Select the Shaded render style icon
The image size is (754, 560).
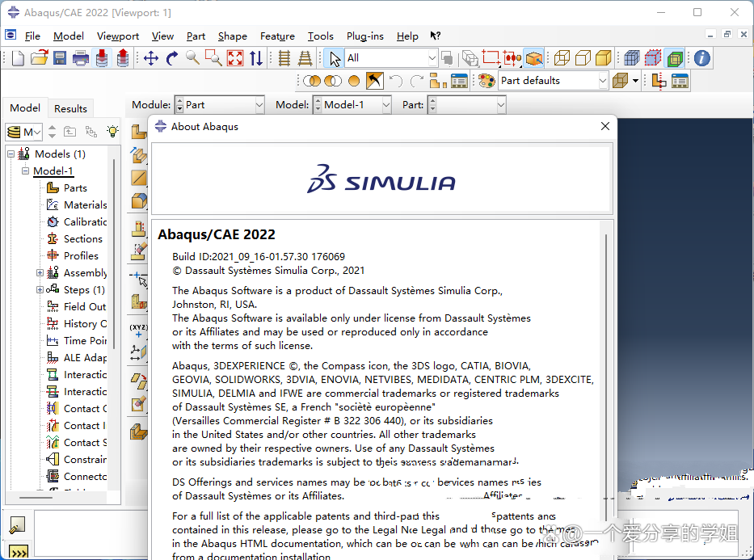[x=604, y=59]
